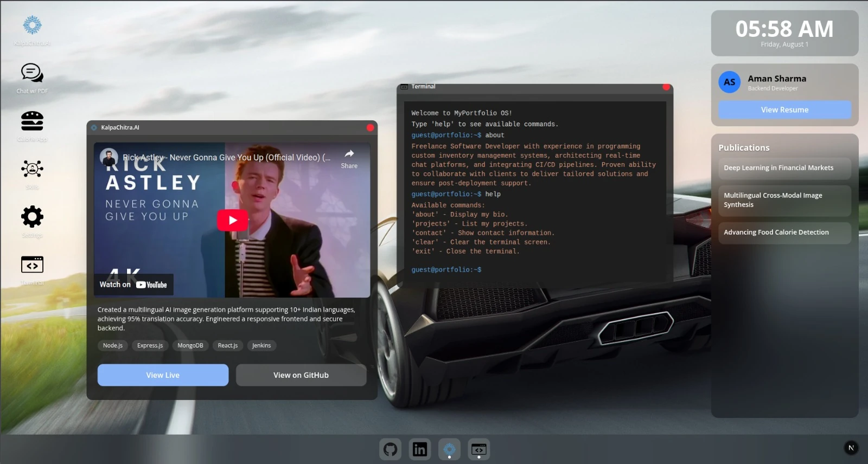868x464 pixels.
Task: Click the MongoDB tag
Action: coord(190,345)
